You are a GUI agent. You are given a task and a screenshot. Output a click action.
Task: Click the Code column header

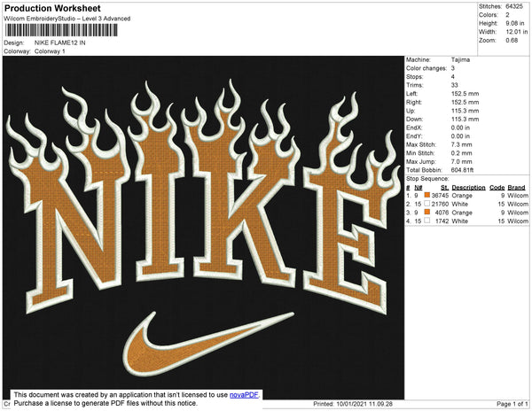click(x=497, y=188)
